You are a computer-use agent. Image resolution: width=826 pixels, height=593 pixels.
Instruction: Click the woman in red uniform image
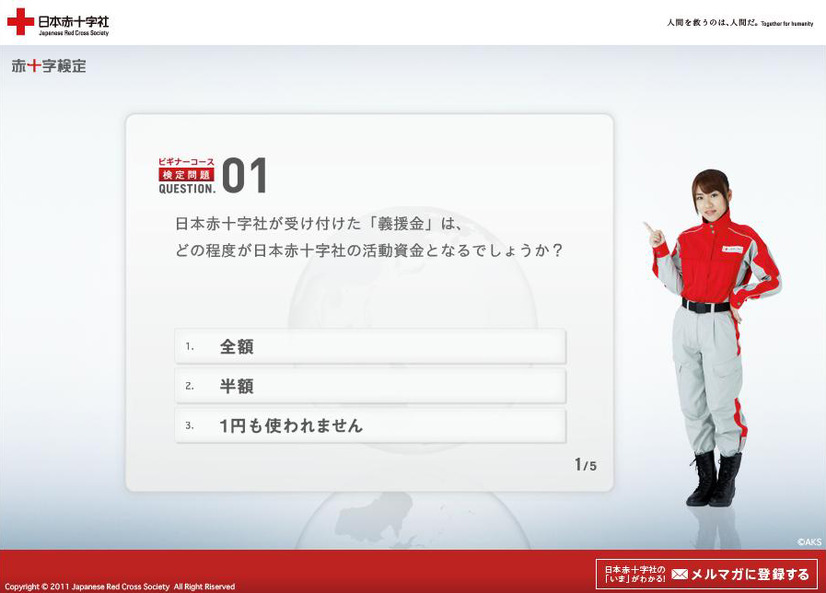point(714,338)
